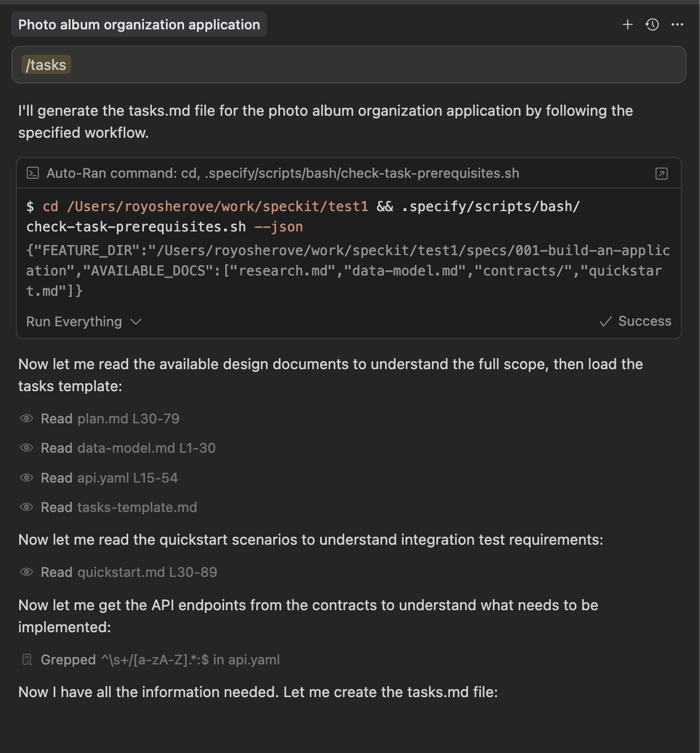Click the eye icon beside data-model.md
700x753 pixels.
(27, 448)
